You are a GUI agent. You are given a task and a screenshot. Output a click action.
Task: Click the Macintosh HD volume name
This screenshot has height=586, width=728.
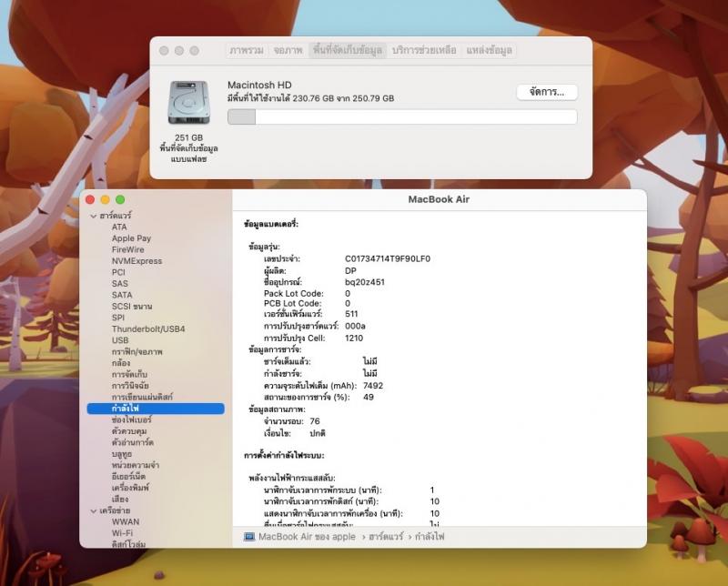click(x=259, y=85)
